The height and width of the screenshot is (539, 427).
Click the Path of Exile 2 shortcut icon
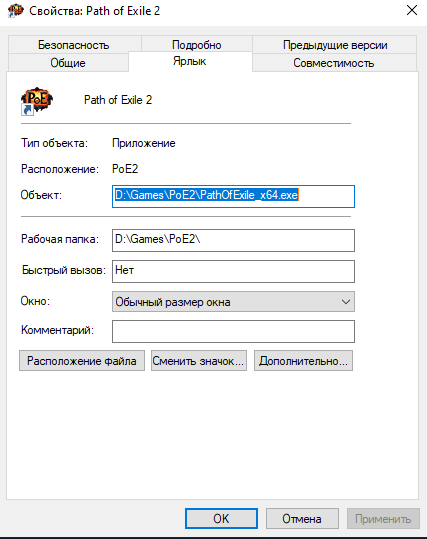36,101
